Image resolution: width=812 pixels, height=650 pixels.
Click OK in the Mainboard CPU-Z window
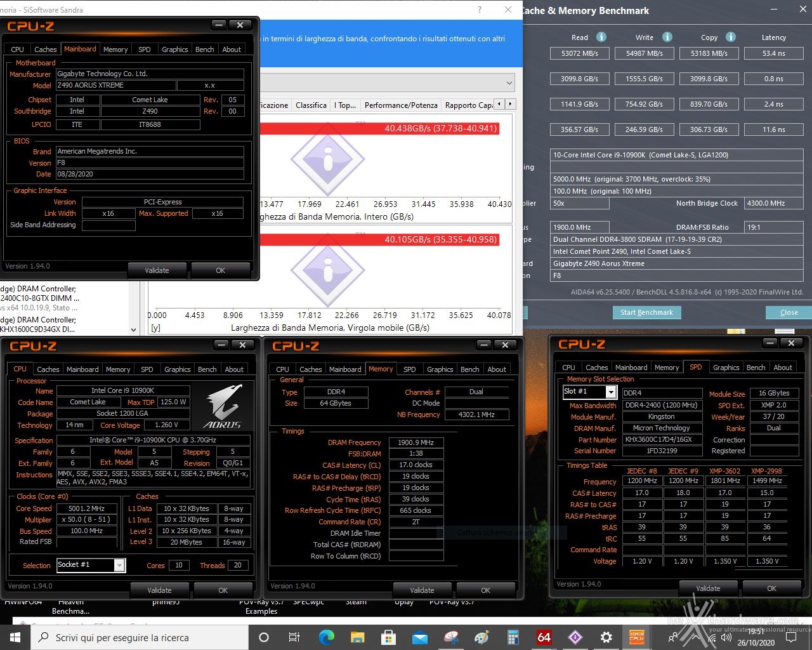tap(221, 270)
